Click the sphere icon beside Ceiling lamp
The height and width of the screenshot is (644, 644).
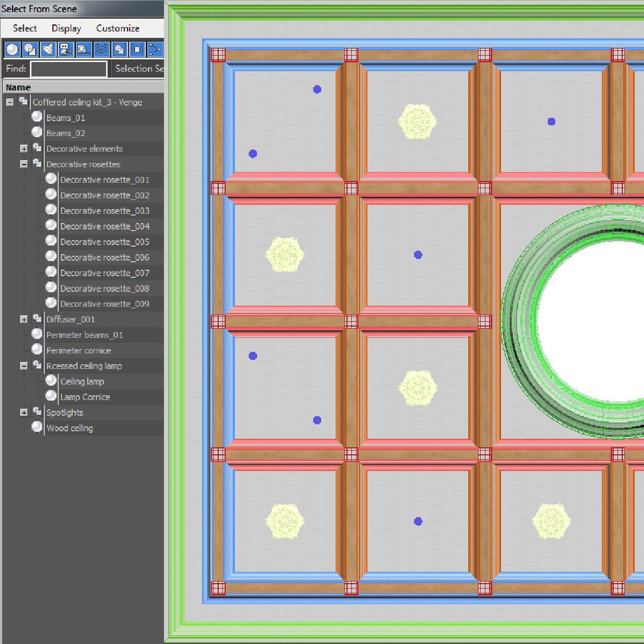[x=51, y=380]
